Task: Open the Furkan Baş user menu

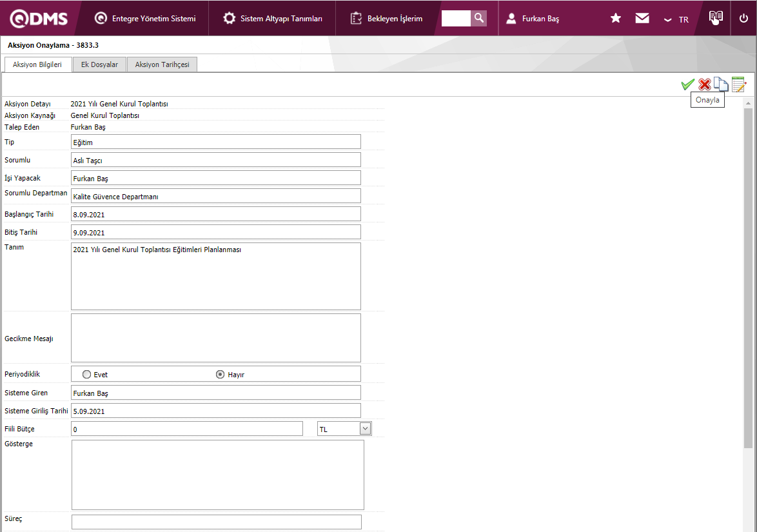Action: tap(533, 19)
